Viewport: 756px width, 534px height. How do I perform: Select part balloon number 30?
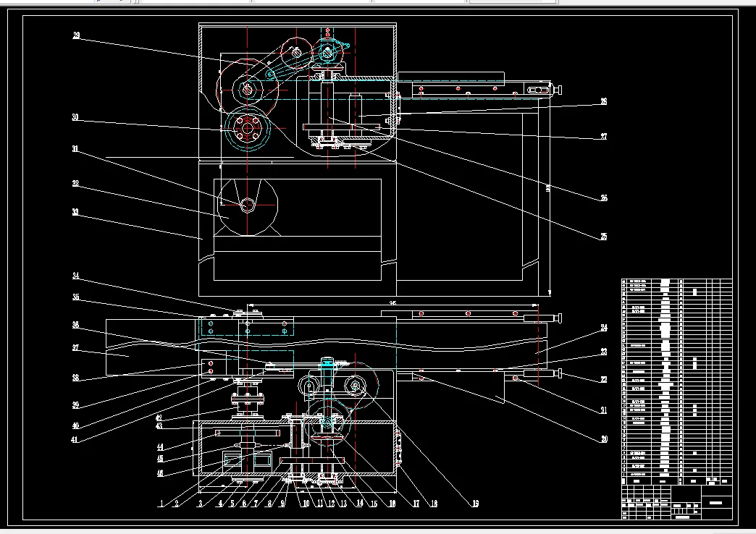click(75, 117)
